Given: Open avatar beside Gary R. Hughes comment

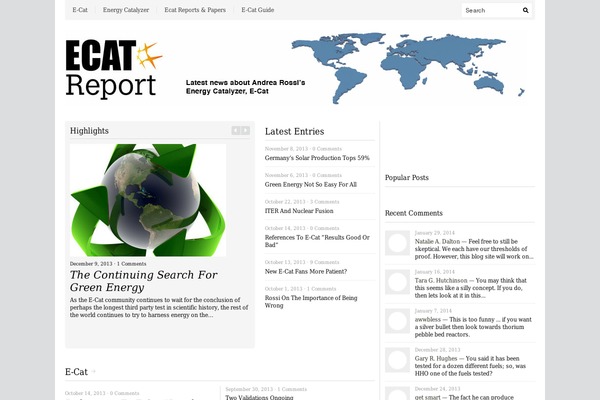Looking at the screenshot, I should [x=397, y=360].
